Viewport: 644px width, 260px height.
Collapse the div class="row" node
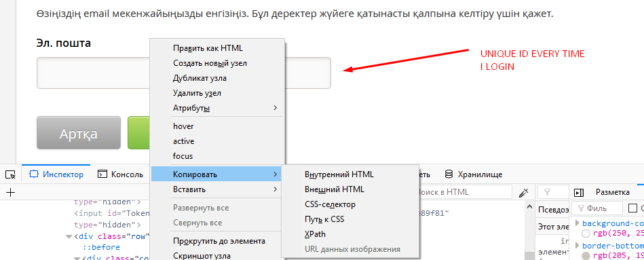(x=69, y=236)
